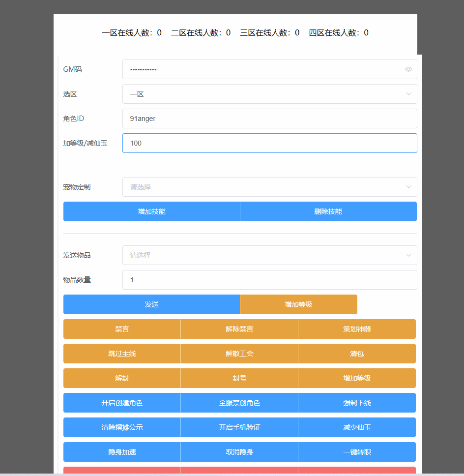Click the 封号 ban button
464x476 pixels.
coord(239,378)
